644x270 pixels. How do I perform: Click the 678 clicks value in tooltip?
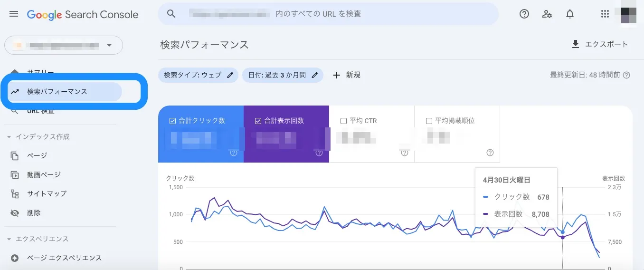[543, 197]
